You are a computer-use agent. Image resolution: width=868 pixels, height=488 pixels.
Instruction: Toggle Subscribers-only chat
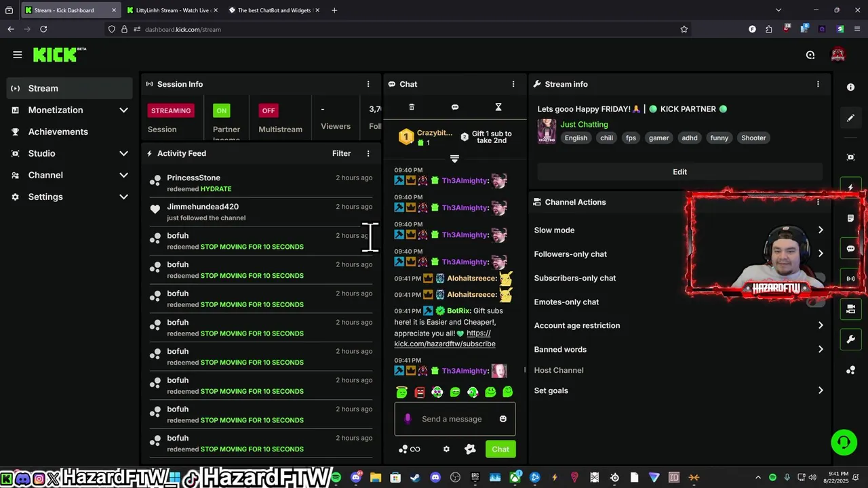815,278
